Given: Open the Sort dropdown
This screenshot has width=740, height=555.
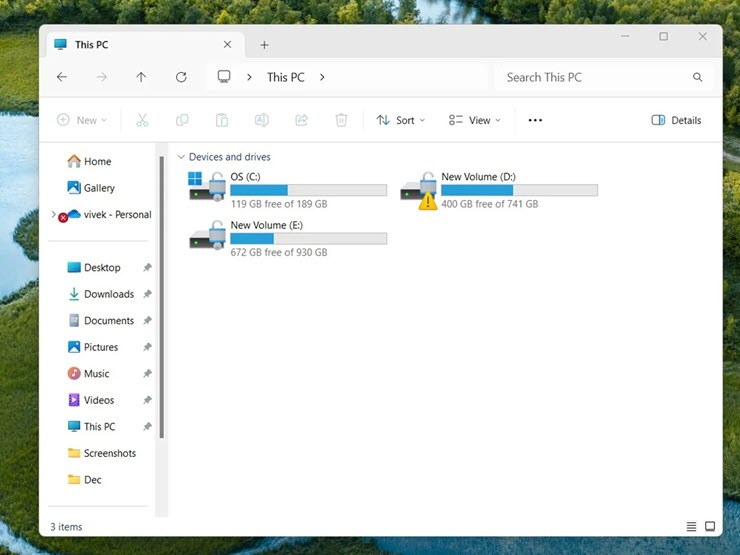Looking at the screenshot, I should tap(401, 120).
